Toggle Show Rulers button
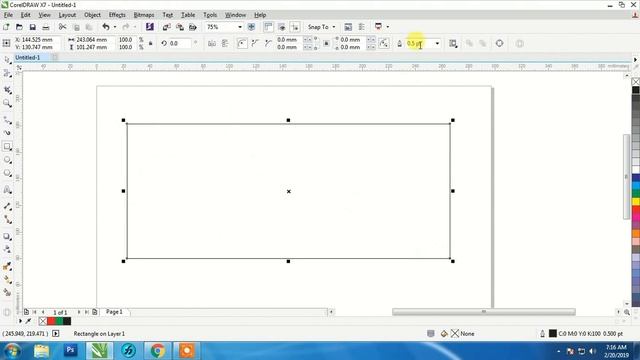 (268, 27)
